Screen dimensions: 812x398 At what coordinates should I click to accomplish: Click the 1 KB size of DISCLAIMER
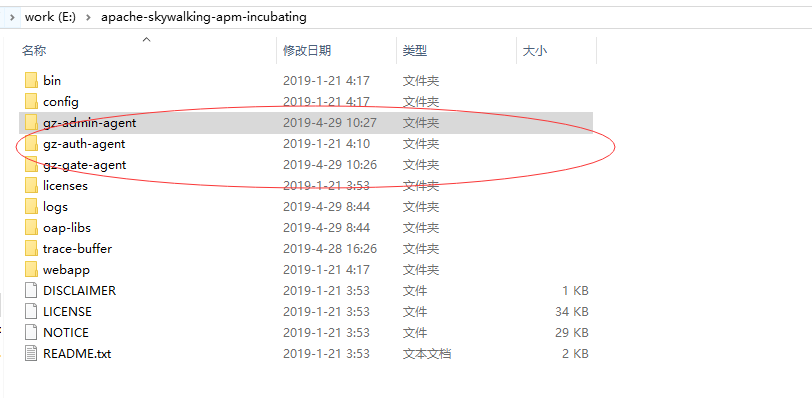[575, 290]
